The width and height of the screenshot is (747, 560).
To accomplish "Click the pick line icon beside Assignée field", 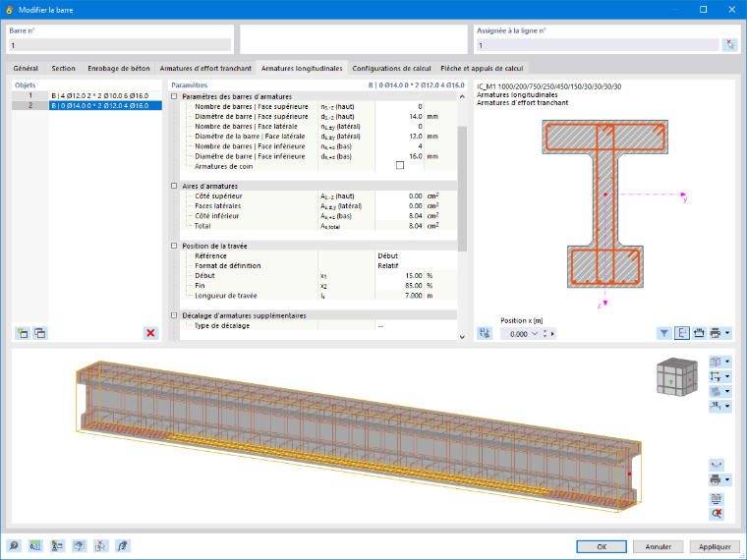I will point(730,45).
